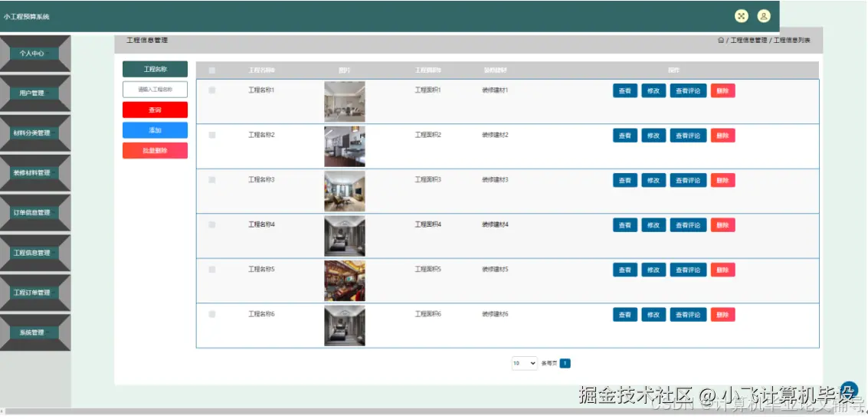Expand the 装修材料管理 sidebar menu
The height and width of the screenshot is (419, 868).
pyautogui.click(x=35, y=172)
